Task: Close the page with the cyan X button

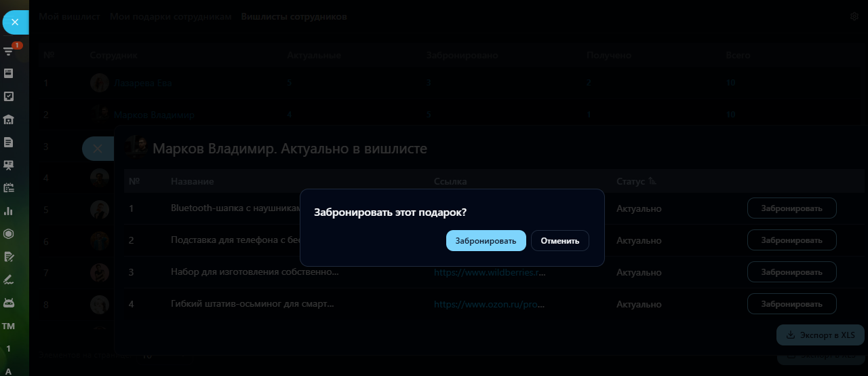Action: pyautogui.click(x=15, y=22)
